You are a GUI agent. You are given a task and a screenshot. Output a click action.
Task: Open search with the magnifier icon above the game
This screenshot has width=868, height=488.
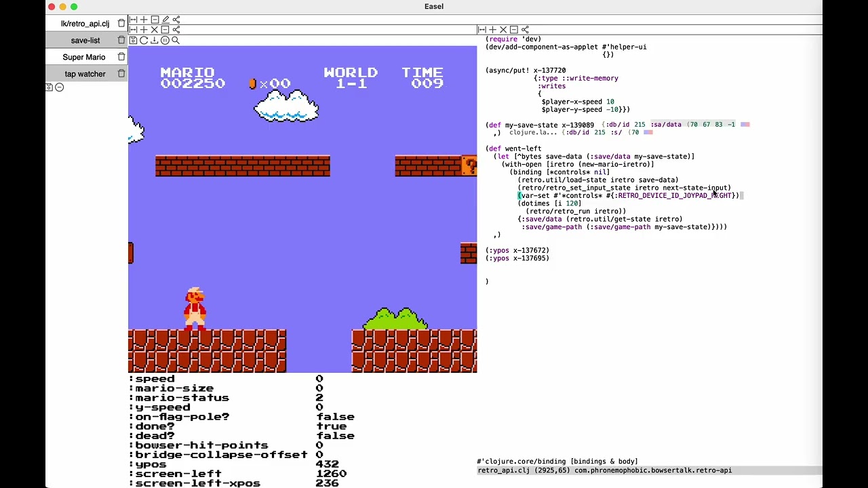tap(176, 41)
